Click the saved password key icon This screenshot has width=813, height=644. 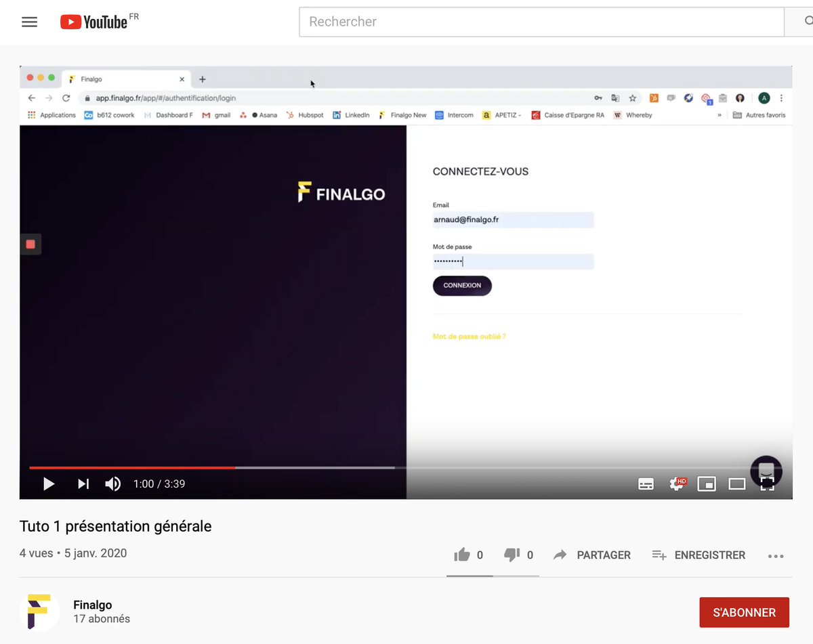pos(598,98)
